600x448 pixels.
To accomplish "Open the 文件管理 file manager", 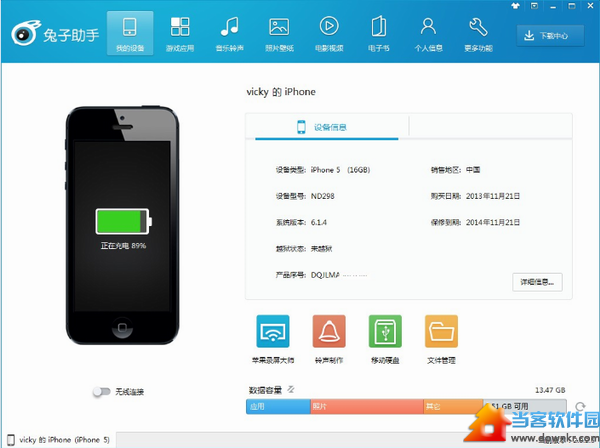I will coord(441,339).
